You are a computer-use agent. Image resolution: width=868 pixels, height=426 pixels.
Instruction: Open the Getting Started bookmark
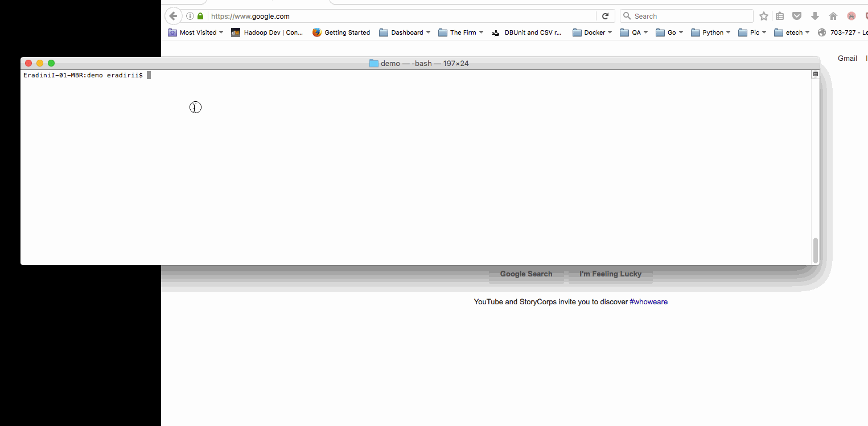coord(342,32)
